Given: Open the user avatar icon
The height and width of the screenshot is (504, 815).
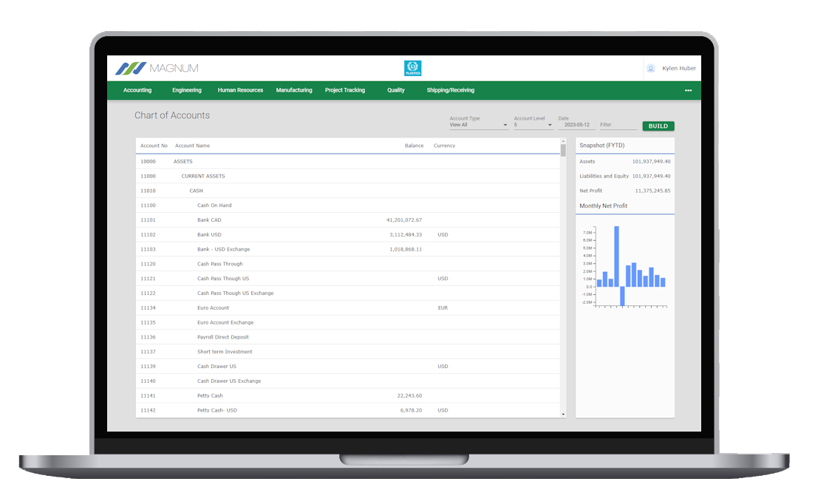Looking at the screenshot, I should 650,68.
